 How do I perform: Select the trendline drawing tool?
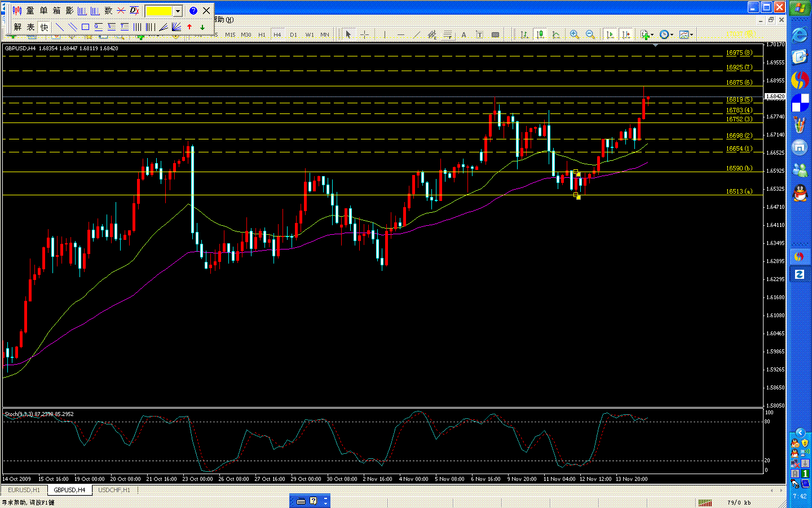(416, 34)
